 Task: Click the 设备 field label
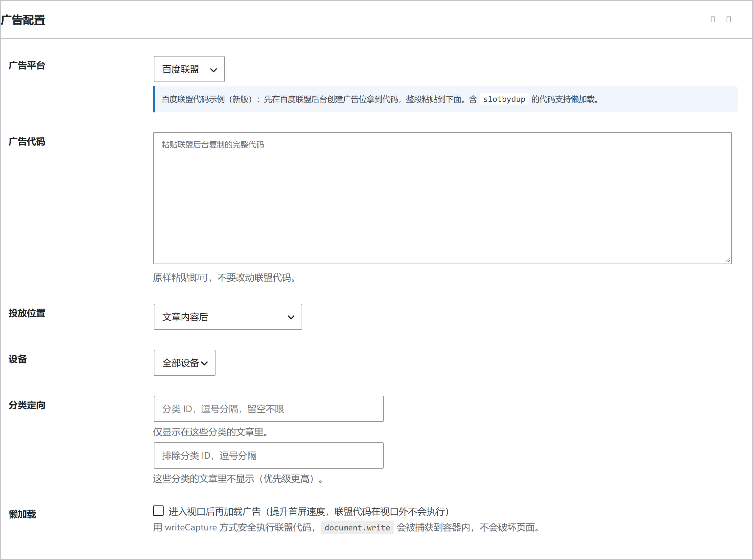tap(18, 359)
